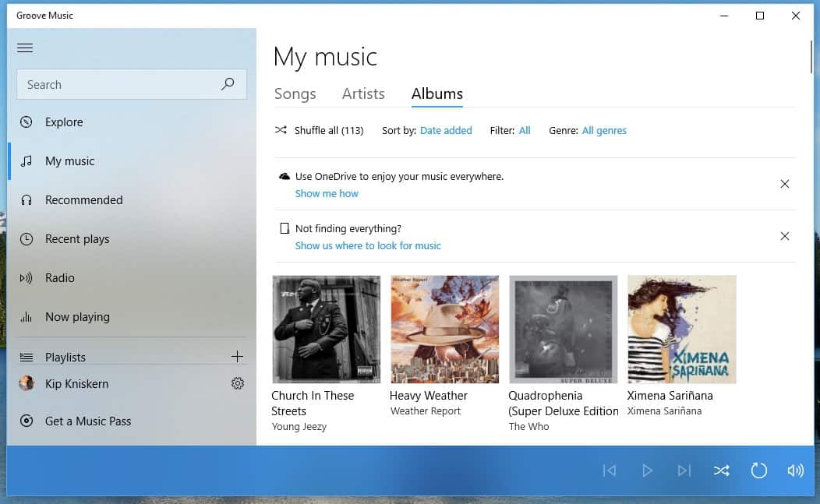The width and height of the screenshot is (820, 504).
Task: Open volume control speaker icon
Action: click(795, 471)
